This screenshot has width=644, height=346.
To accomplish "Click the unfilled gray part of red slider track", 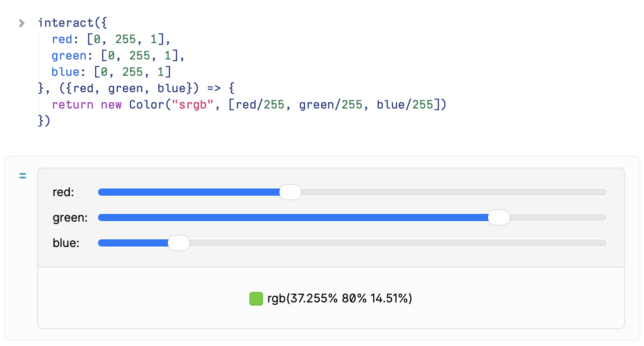I will [x=454, y=192].
